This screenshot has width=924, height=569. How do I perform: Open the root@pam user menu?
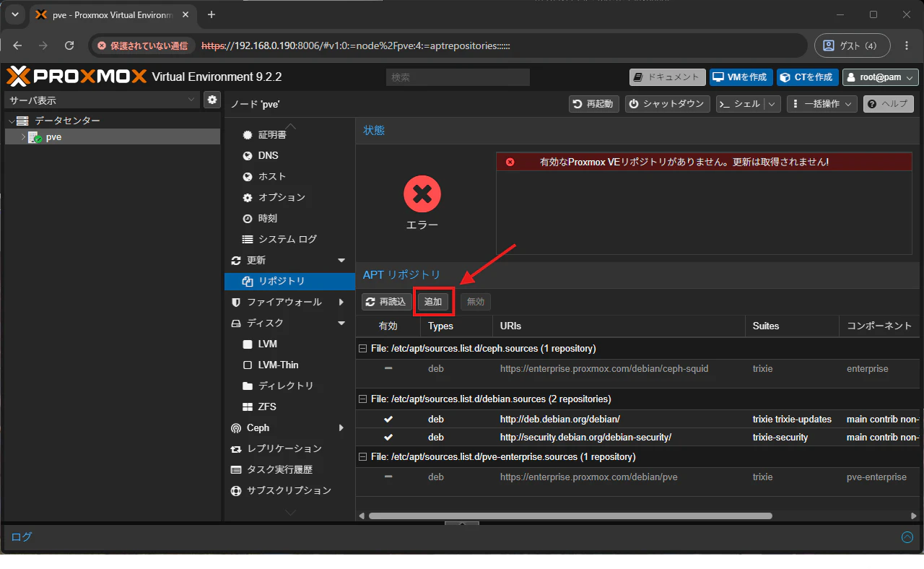click(881, 77)
